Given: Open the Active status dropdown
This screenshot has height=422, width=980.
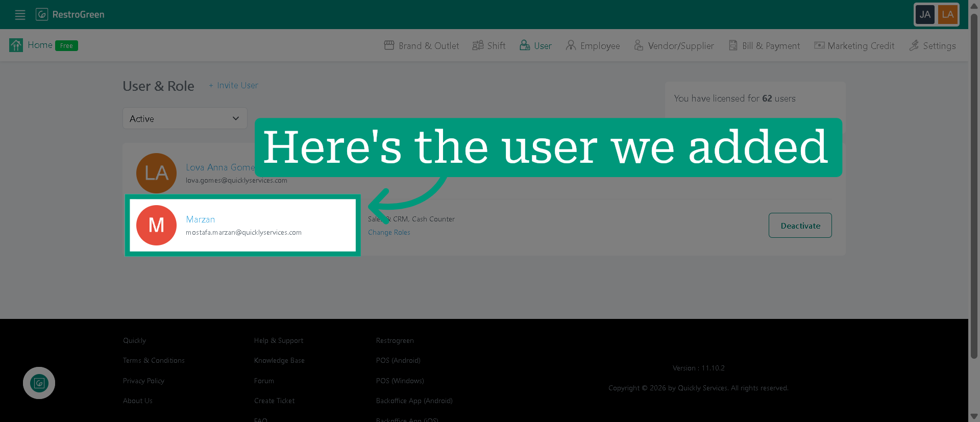Looking at the screenshot, I should click(185, 118).
